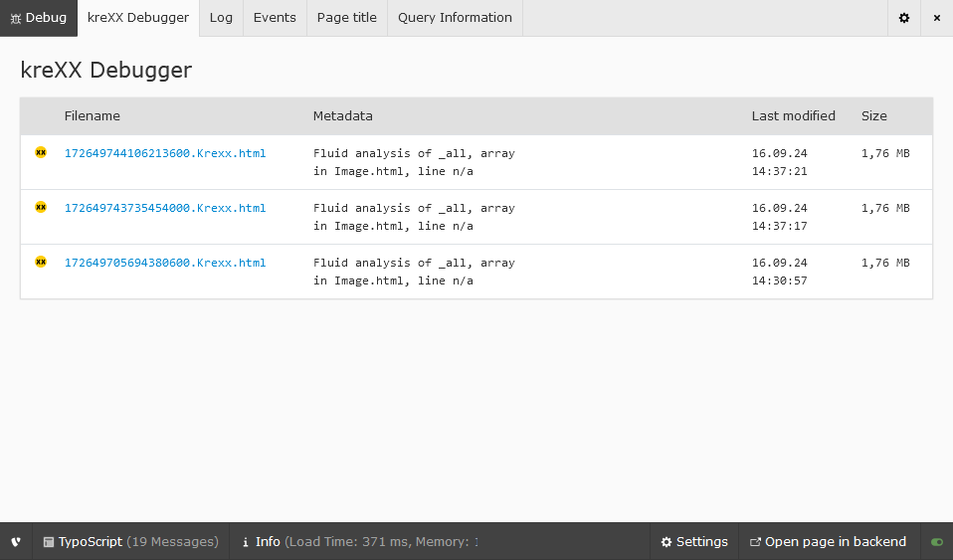Select the Query Information tab

click(x=455, y=18)
